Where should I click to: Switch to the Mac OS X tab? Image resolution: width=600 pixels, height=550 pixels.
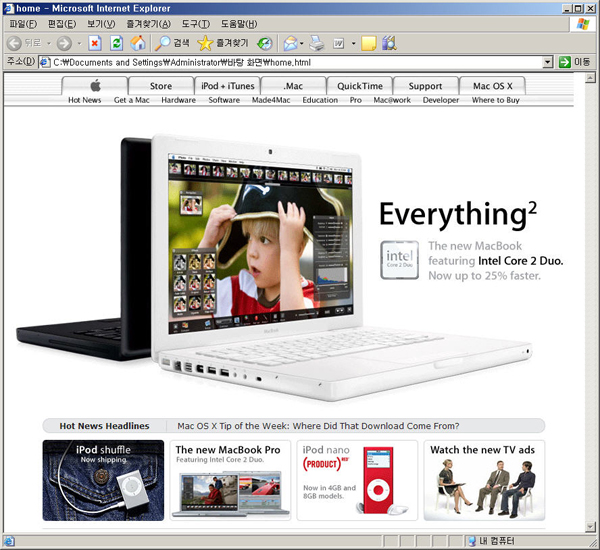[x=492, y=86]
